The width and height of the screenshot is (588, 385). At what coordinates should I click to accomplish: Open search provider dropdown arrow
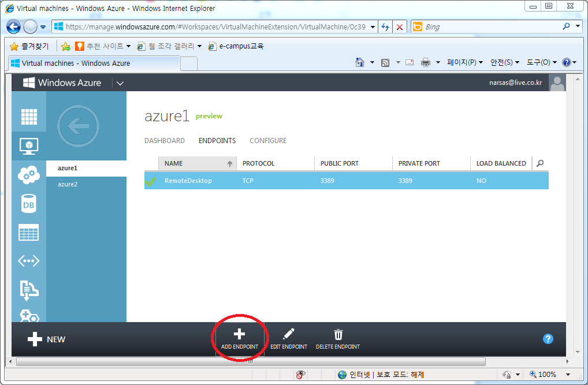[x=578, y=26]
